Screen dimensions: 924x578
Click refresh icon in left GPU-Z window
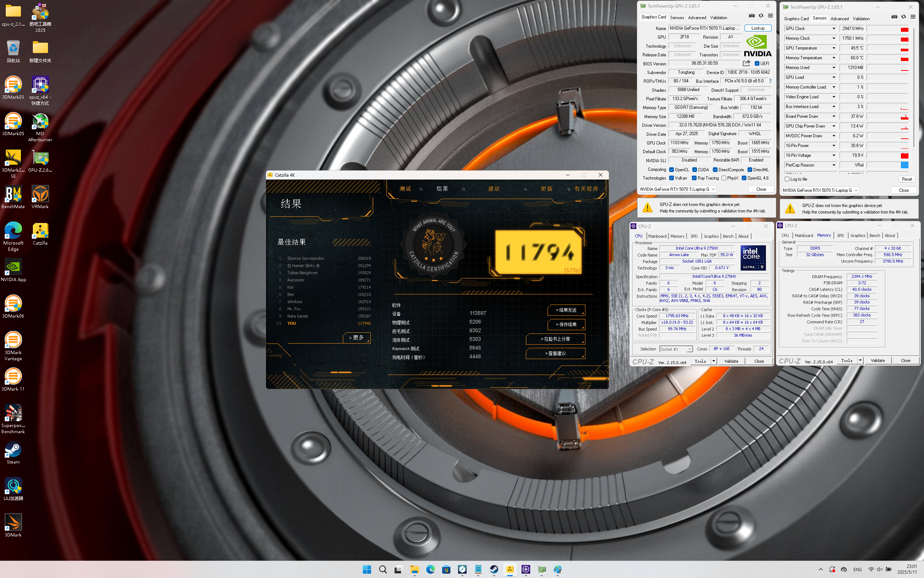click(x=761, y=16)
